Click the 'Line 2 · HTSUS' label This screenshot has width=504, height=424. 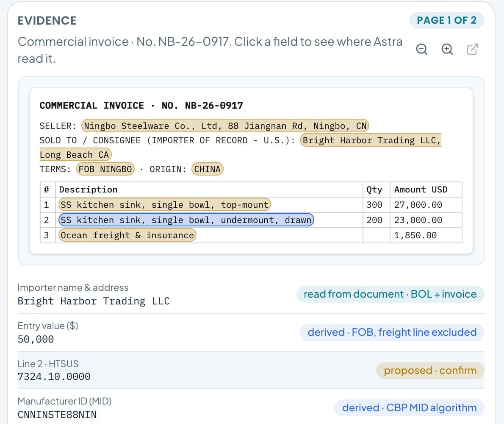48,364
